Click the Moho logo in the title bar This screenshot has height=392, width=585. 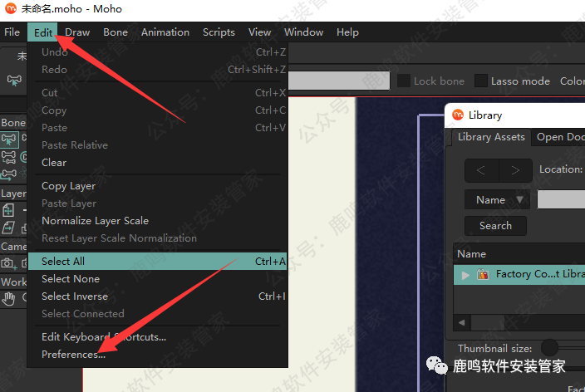click(x=11, y=8)
